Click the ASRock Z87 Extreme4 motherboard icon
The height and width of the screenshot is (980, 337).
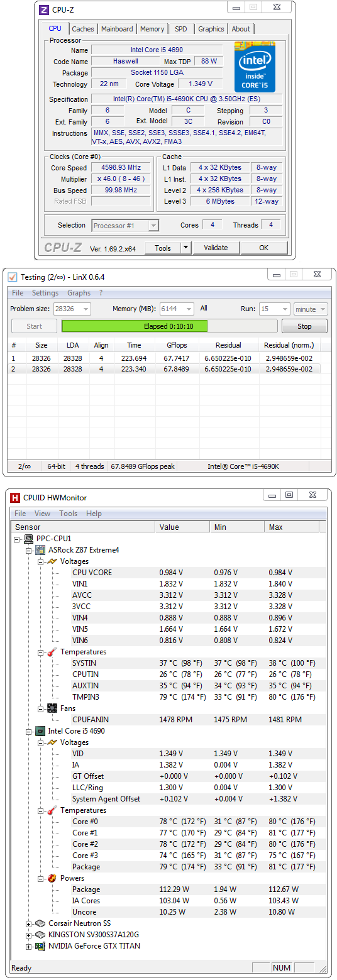point(40,550)
